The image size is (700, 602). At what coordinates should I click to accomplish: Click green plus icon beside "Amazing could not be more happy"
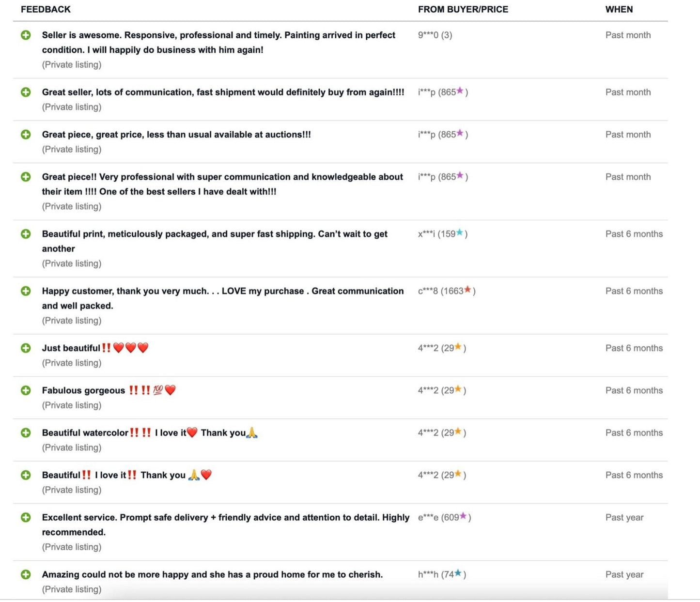26,574
